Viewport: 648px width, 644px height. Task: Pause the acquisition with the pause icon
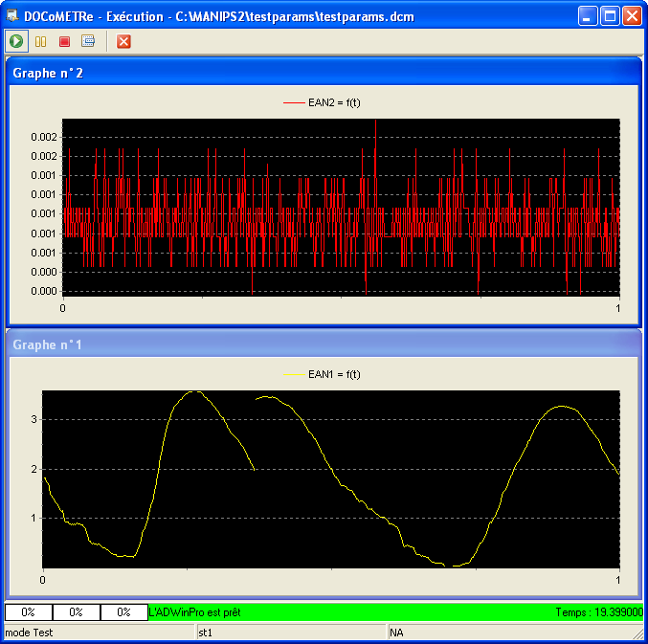click(40, 41)
